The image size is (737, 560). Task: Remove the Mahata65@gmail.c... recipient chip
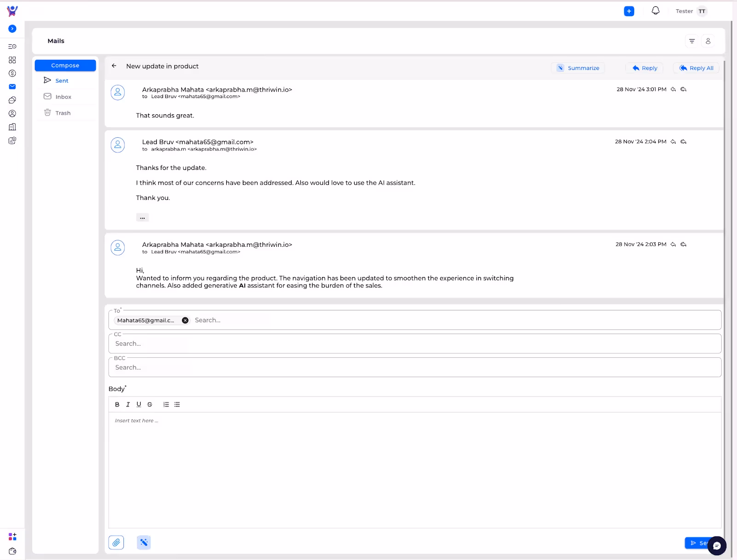[x=185, y=321]
